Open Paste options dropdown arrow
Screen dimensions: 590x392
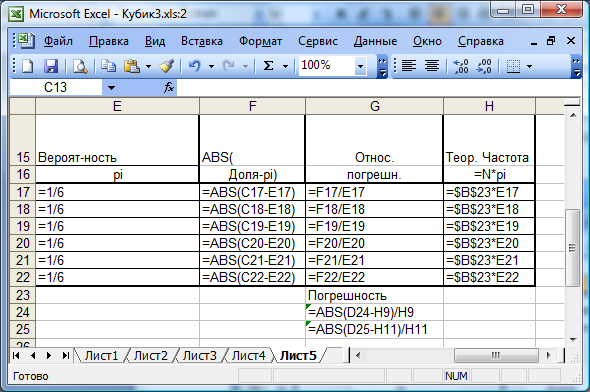click(148, 67)
